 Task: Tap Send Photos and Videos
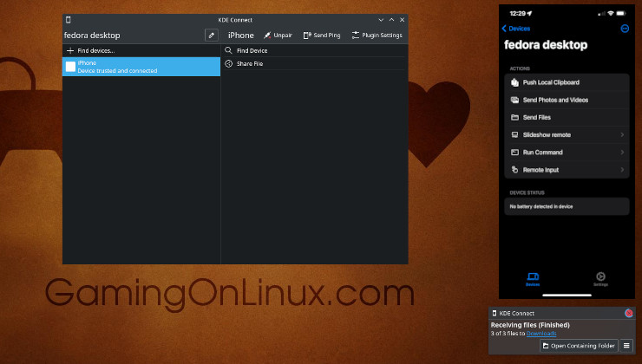pos(567,101)
